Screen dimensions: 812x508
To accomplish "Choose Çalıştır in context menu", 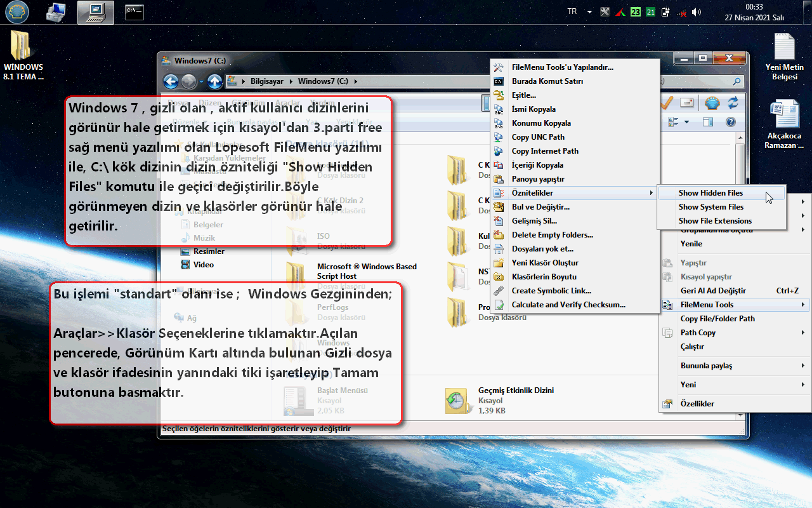I will (x=735, y=347).
